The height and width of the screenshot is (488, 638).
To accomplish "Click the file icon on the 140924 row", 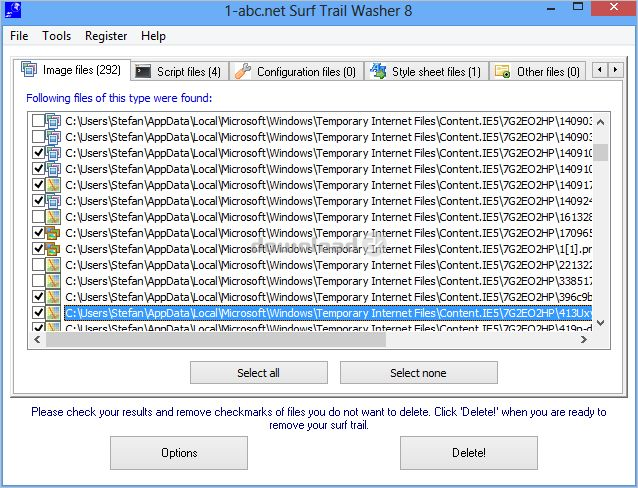I will pyautogui.click(x=53, y=201).
